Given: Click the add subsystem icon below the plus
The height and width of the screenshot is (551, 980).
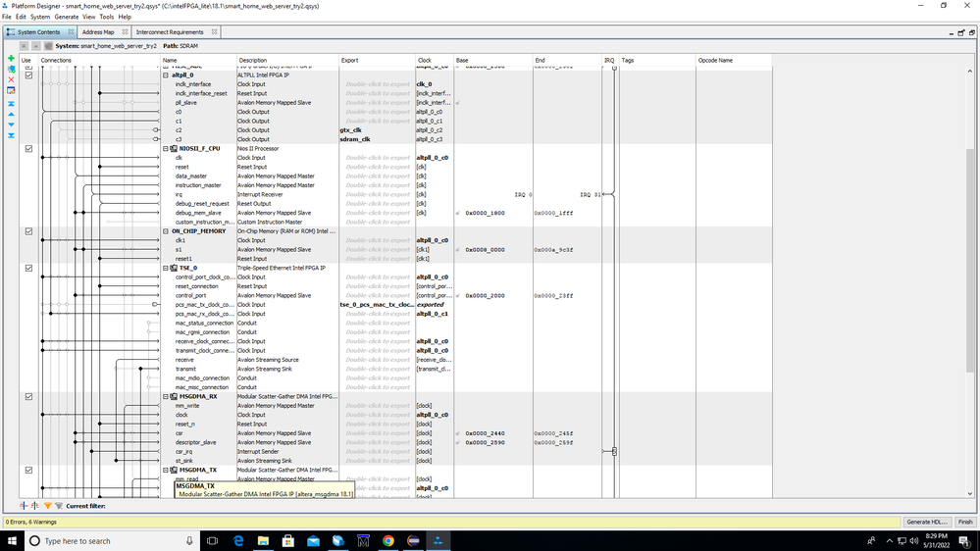Looking at the screenshot, I should [x=11, y=69].
